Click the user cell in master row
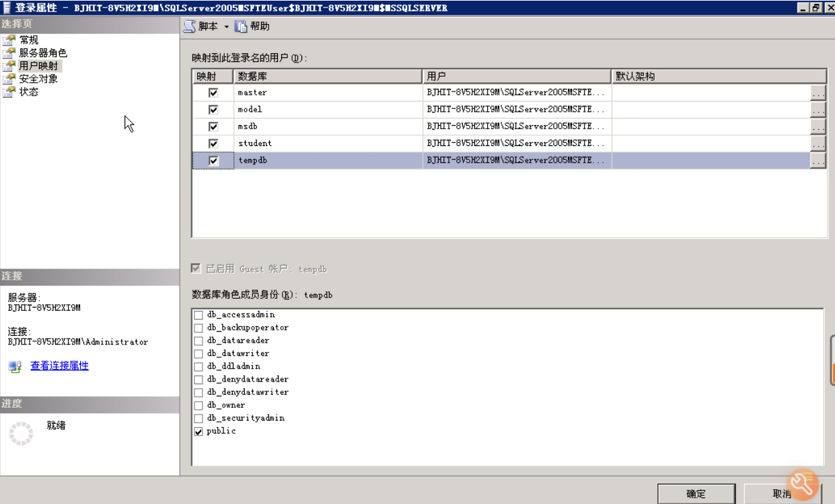 pos(517,93)
